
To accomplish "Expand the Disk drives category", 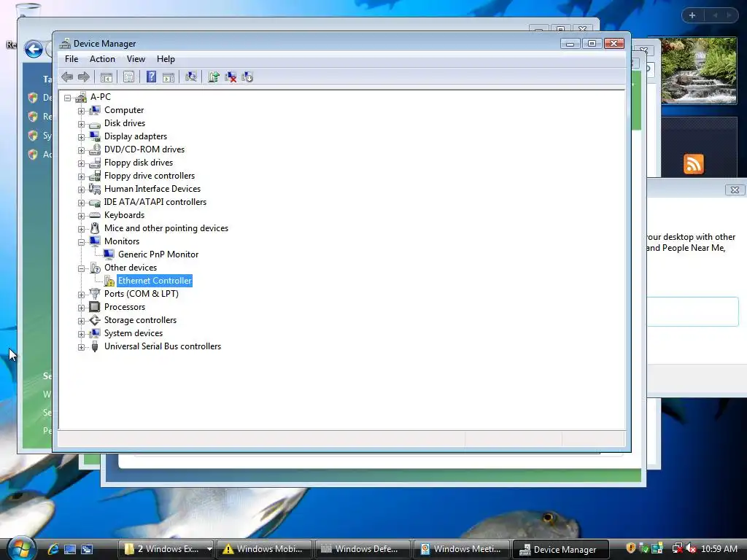I will [x=81, y=124].
